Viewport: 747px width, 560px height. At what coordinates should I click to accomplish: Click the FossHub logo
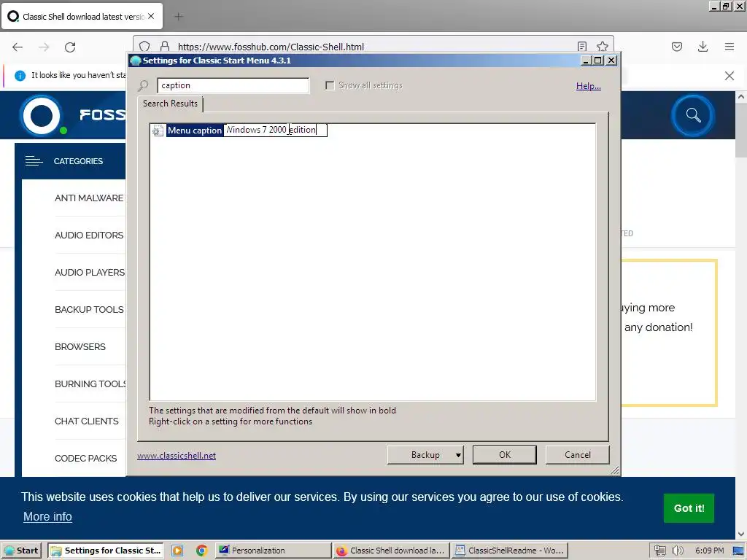coord(72,114)
